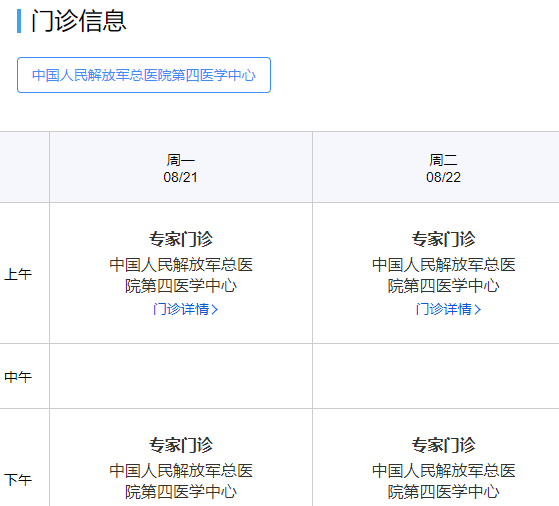
Task: Click the 上午 row label
Action: click(18, 274)
